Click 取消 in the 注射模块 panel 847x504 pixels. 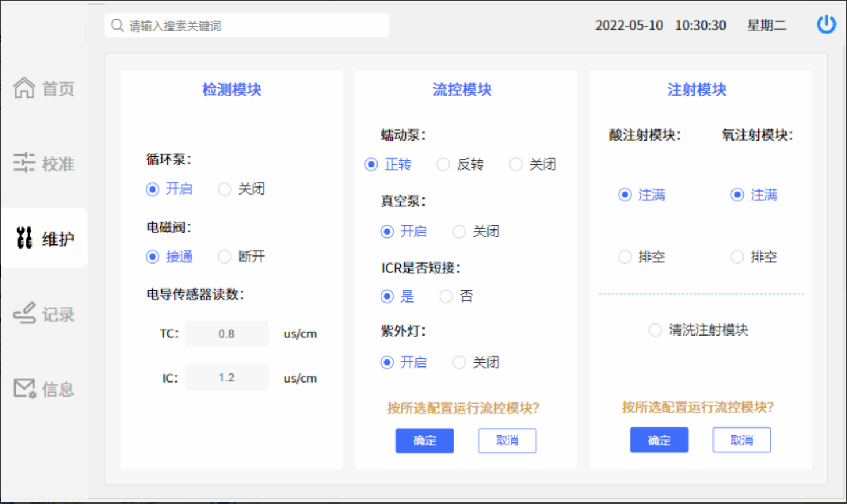pos(741,441)
